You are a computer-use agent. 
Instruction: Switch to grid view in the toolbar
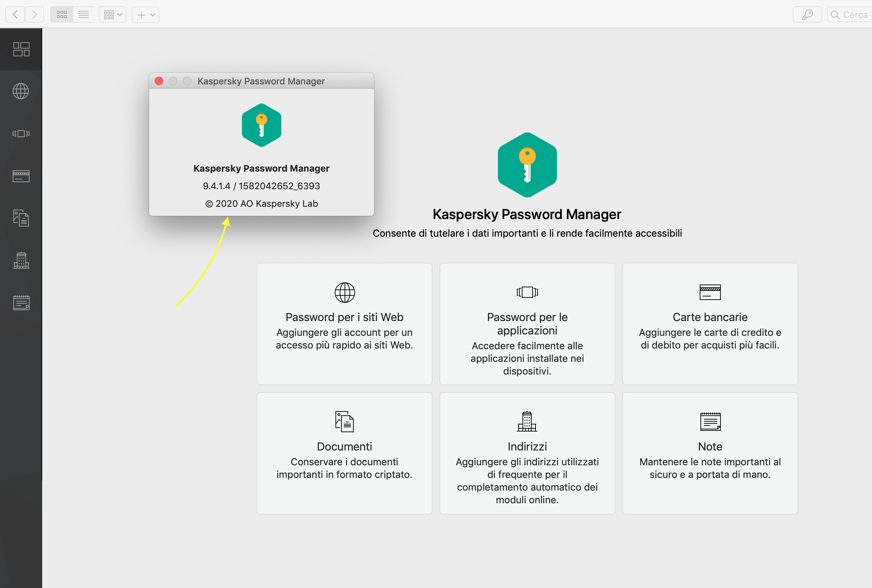coord(62,15)
